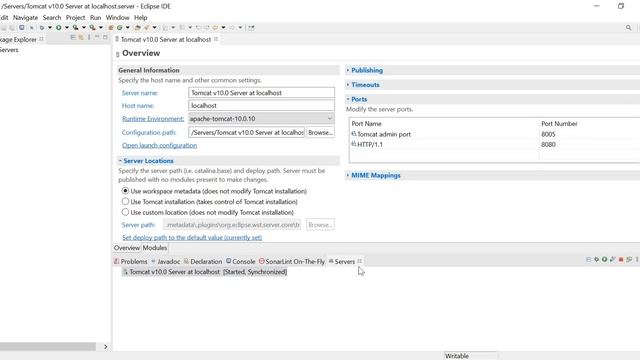Click the 8080 port number cell

548,144
